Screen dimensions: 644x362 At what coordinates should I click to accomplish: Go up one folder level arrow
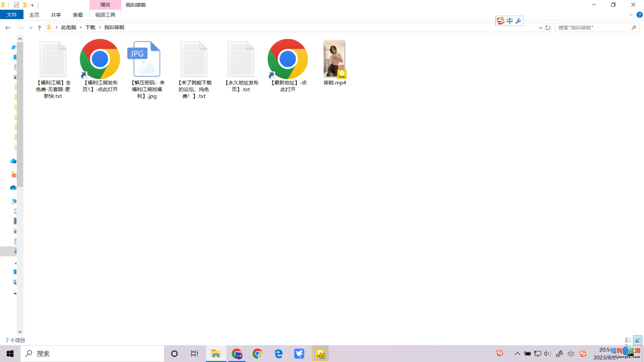coord(39,28)
